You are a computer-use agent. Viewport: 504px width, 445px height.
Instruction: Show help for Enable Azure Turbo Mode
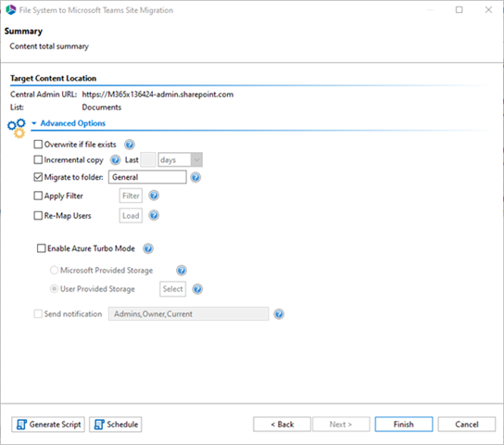148,248
